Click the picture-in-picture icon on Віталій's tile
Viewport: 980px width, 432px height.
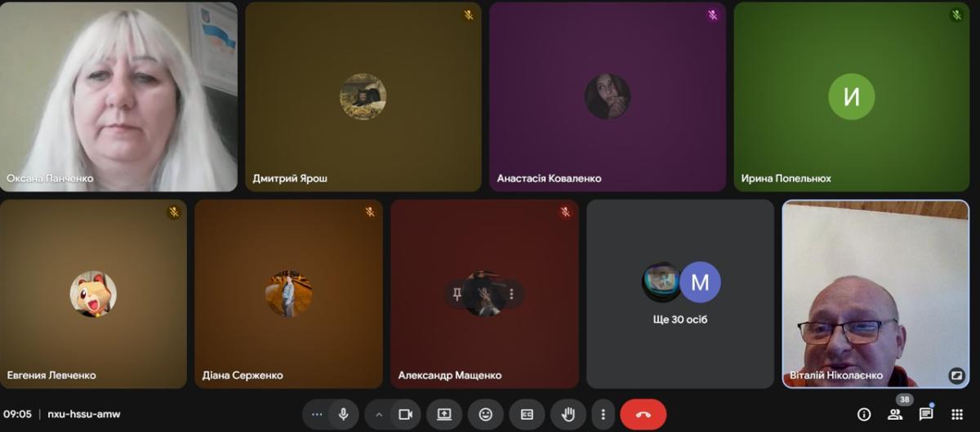[956, 376]
